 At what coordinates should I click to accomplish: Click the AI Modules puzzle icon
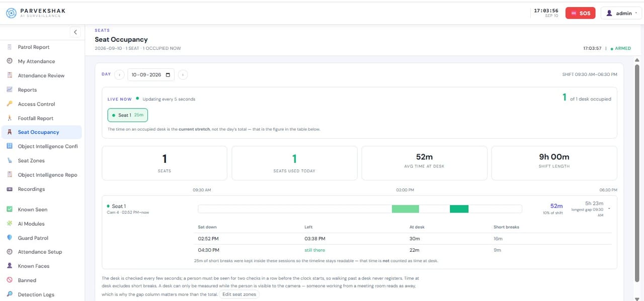tap(10, 224)
